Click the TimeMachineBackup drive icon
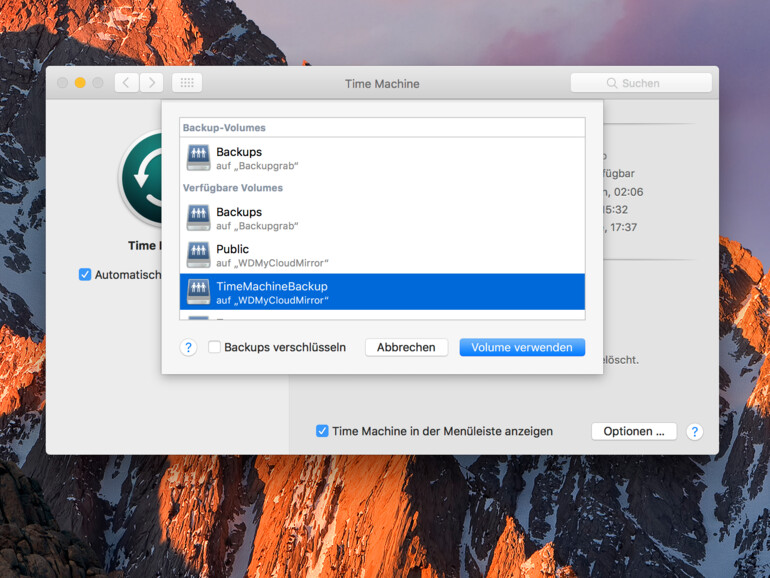This screenshot has height=578, width=770. (198, 292)
